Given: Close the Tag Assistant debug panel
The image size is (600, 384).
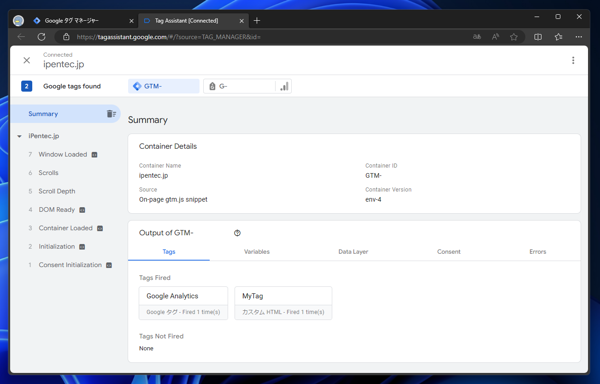Looking at the screenshot, I should click(26, 60).
